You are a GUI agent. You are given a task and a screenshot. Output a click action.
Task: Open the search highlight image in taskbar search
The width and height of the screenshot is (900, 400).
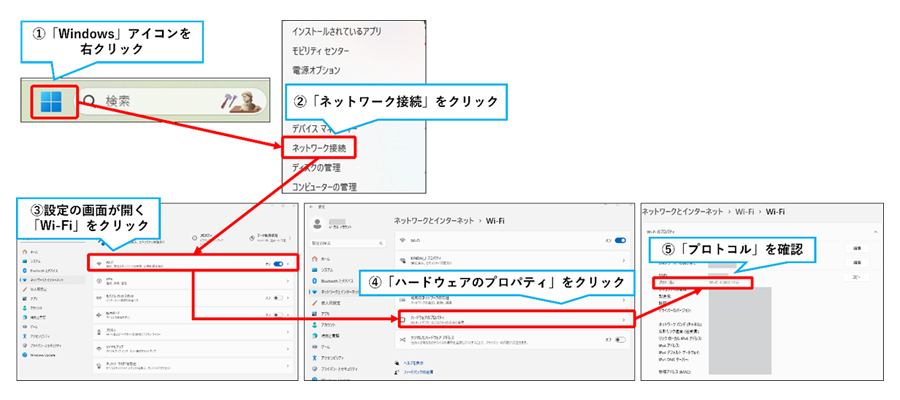pyautogui.click(x=242, y=102)
